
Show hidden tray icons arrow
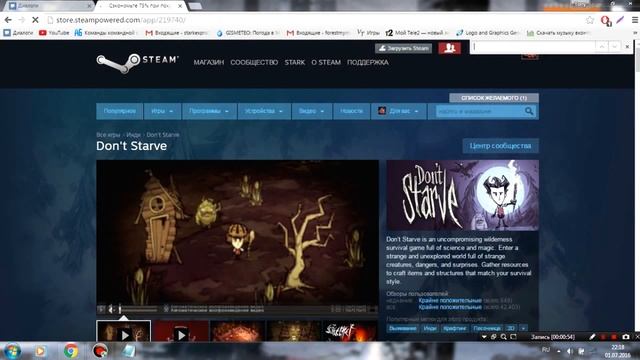click(558, 351)
